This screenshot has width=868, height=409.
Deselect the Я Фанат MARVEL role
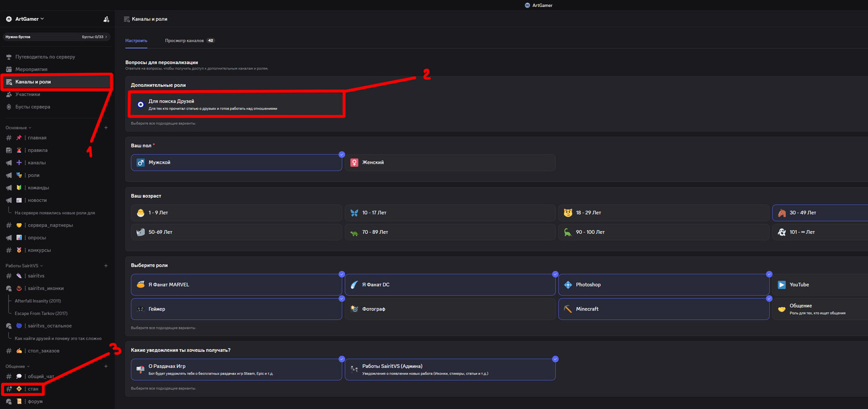236,285
